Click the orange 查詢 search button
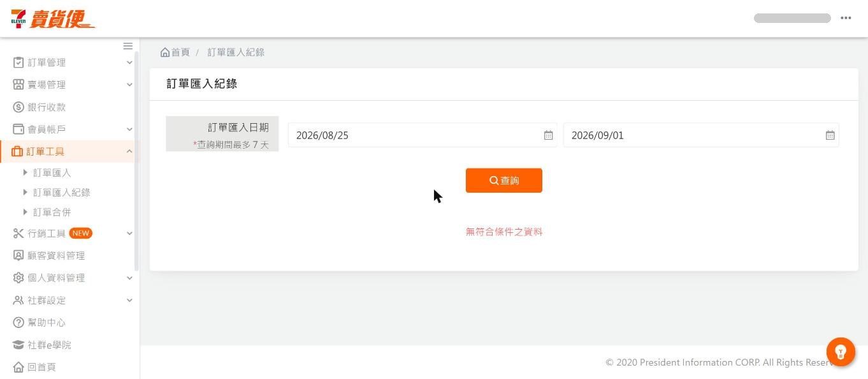The width and height of the screenshot is (868, 379). 504,181
